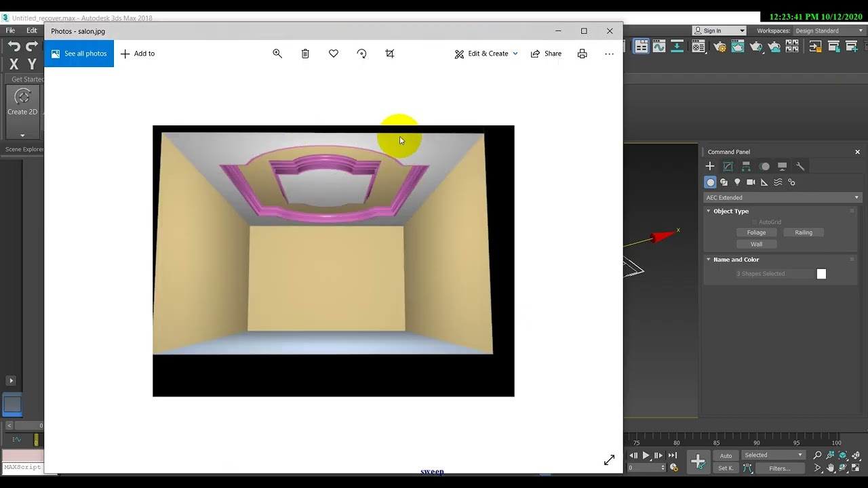Click the Wall object button
This screenshot has width=868, height=488.
pyautogui.click(x=756, y=244)
